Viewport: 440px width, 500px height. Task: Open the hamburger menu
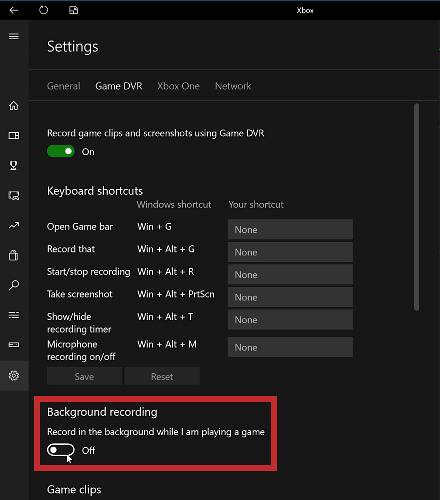tap(14, 36)
